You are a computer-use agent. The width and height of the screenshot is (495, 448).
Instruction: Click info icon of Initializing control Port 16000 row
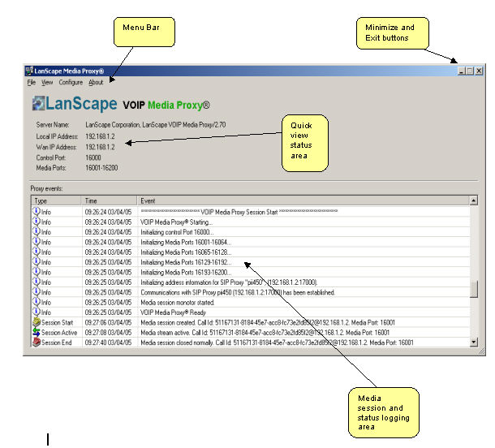[37, 231]
